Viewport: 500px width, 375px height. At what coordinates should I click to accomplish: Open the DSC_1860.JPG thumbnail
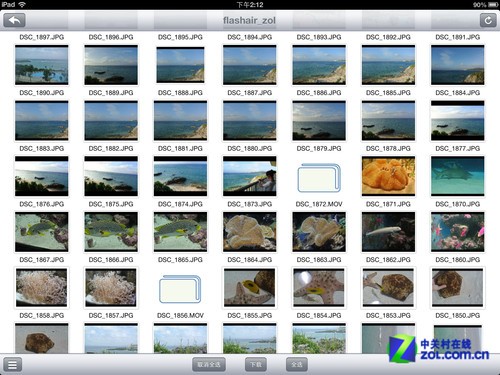[458, 288]
